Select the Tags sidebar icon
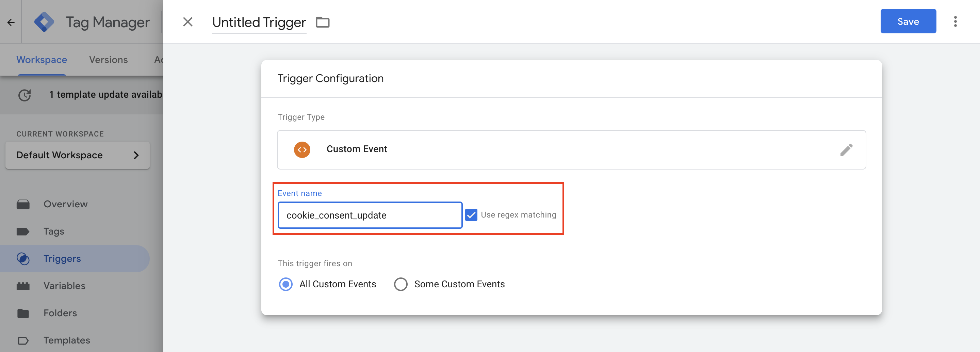The height and width of the screenshot is (352, 980). (x=54, y=231)
